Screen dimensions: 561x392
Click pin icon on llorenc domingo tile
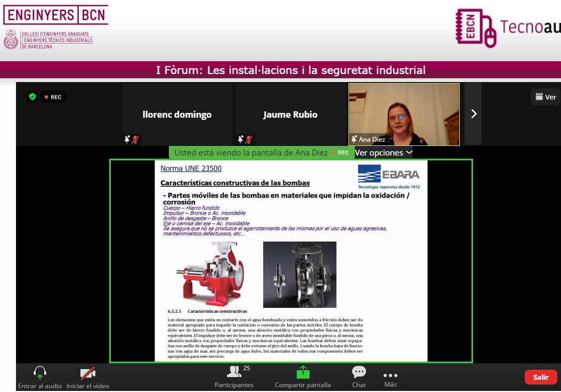pos(127,139)
